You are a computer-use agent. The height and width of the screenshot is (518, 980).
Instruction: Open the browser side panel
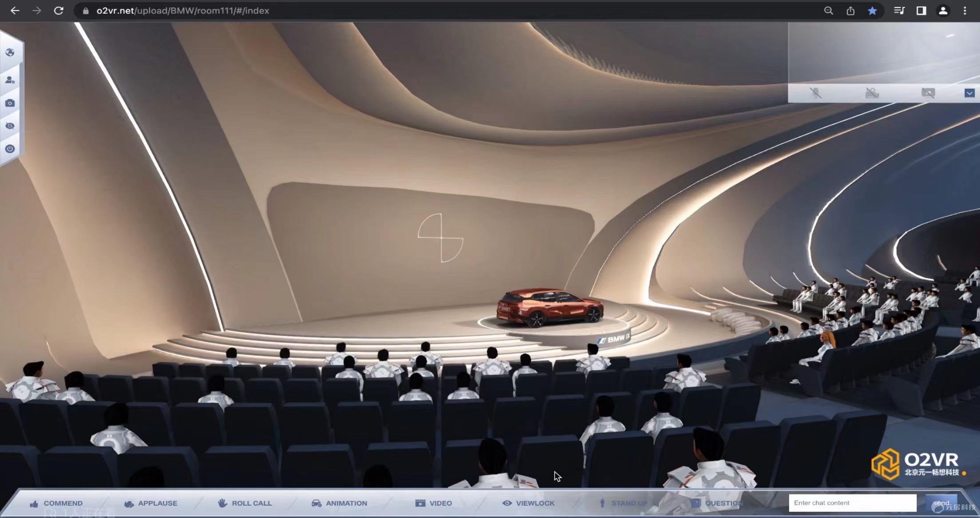coord(921,11)
